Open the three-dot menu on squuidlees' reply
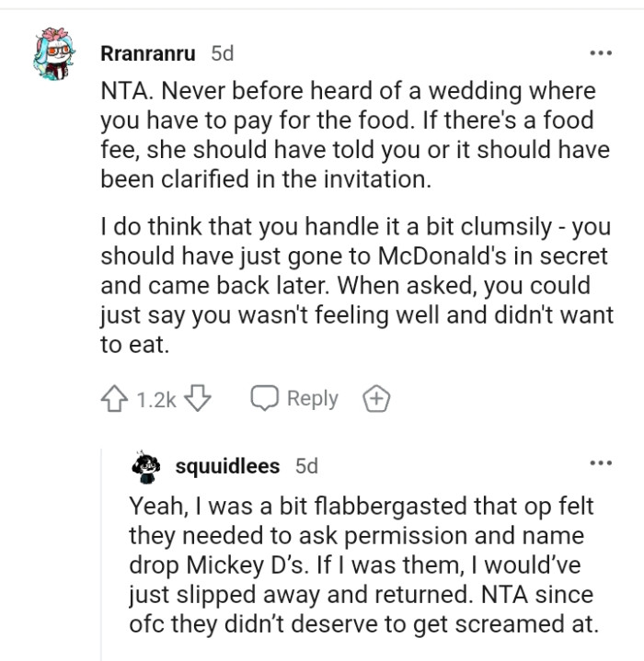This screenshot has width=644, height=661. click(x=601, y=462)
